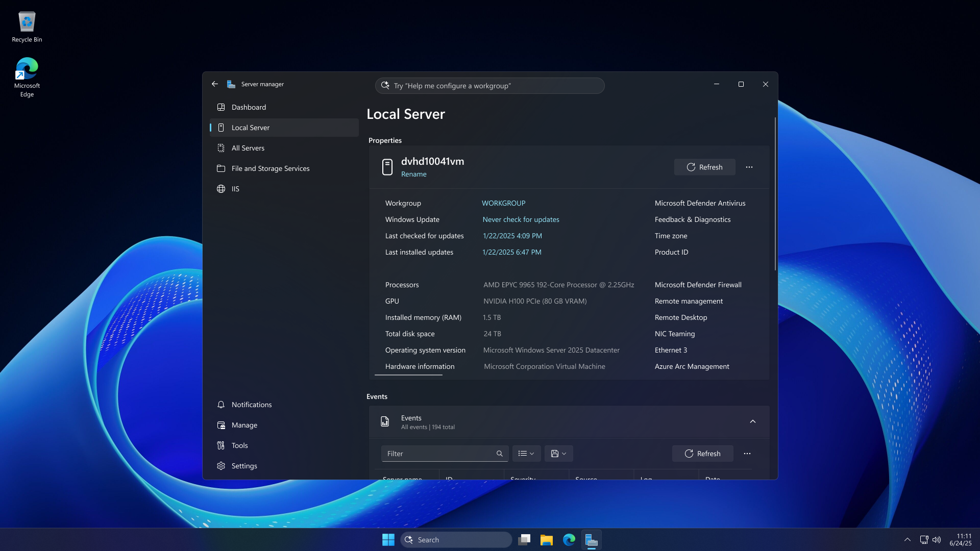980x551 pixels.
Task: Open Tools from the sidebar
Action: pos(239,445)
